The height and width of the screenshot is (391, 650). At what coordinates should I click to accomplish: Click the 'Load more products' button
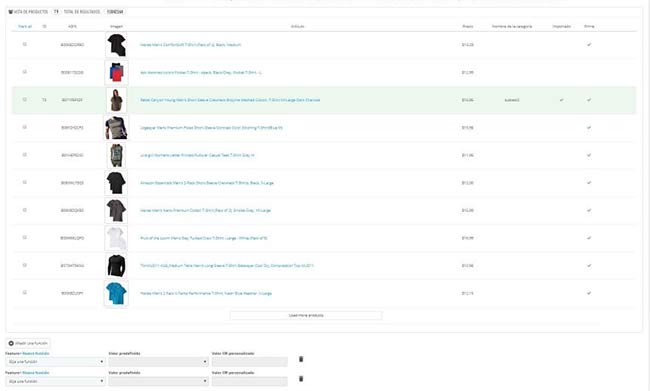[306, 316]
